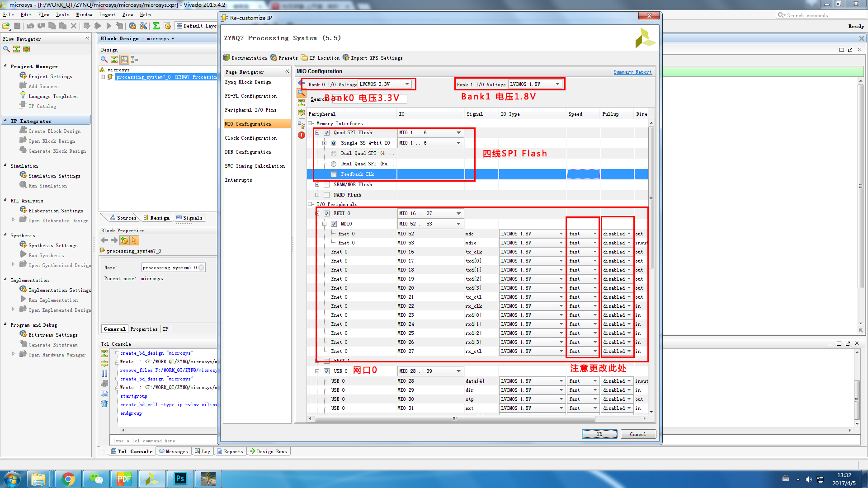Image resolution: width=868 pixels, height=488 pixels.
Task: Uncheck the USB 0 checkbox
Action: pos(326,371)
